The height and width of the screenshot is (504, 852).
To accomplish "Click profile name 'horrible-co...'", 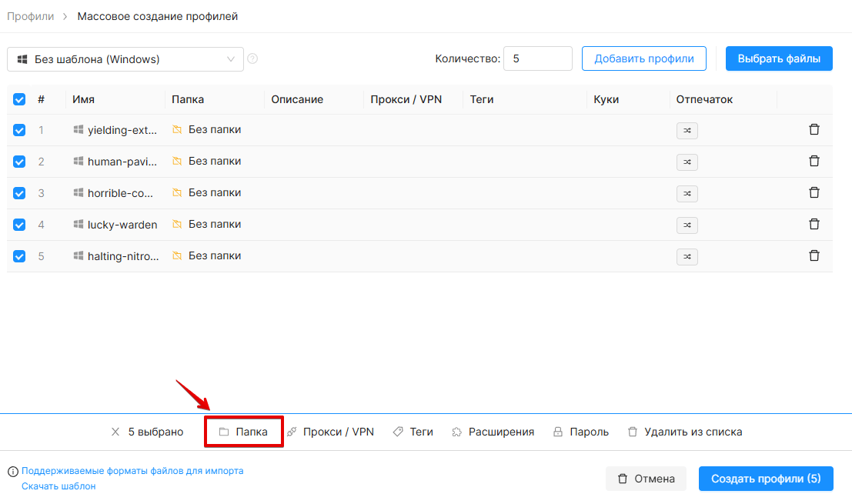I will pos(120,193).
